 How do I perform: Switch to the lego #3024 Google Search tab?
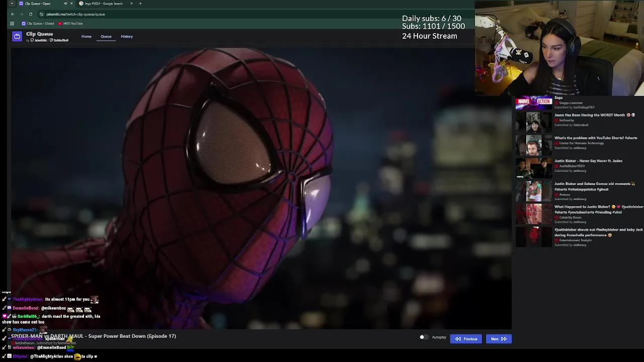pyautogui.click(x=103, y=4)
